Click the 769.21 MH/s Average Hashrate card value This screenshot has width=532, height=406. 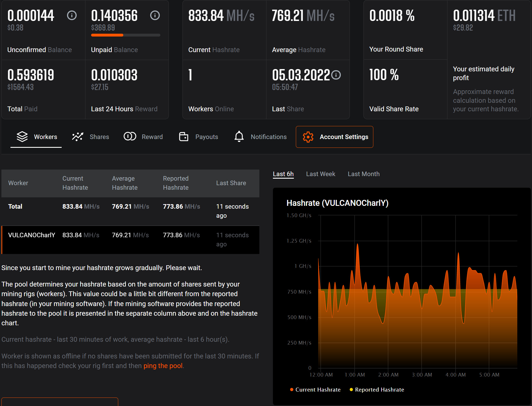point(303,16)
